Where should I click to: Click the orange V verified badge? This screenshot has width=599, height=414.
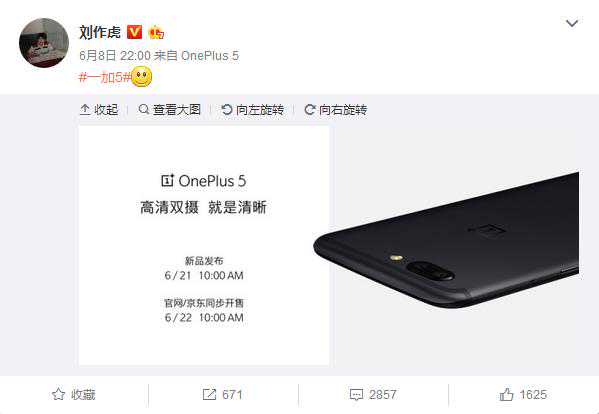[134, 32]
